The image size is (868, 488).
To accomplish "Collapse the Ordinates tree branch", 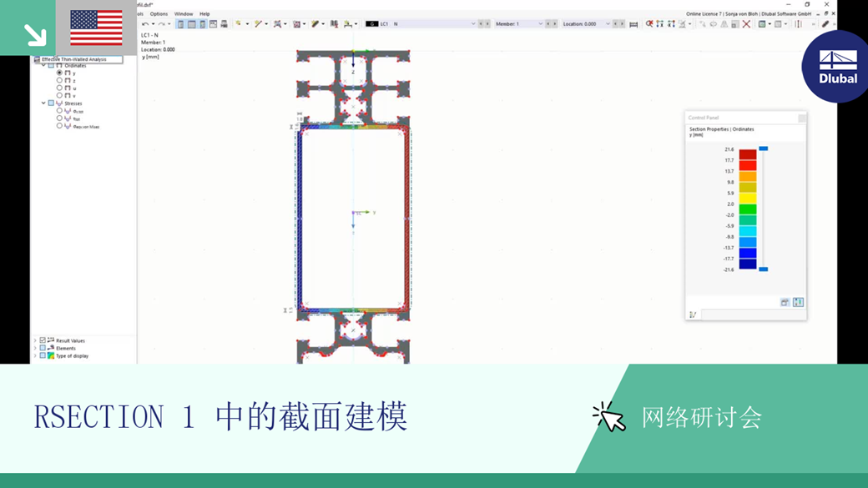I will click(x=43, y=65).
